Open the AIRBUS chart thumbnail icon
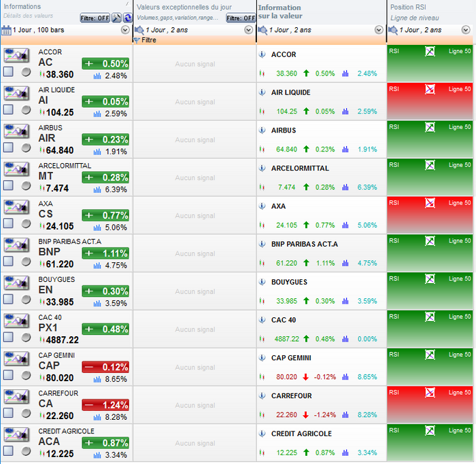The height and width of the screenshot is (464, 476). point(16,131)
